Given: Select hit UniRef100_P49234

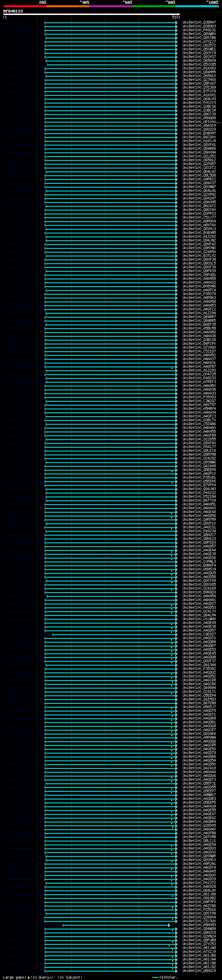Looking at the screenshot, I should [x=199, y=531].
